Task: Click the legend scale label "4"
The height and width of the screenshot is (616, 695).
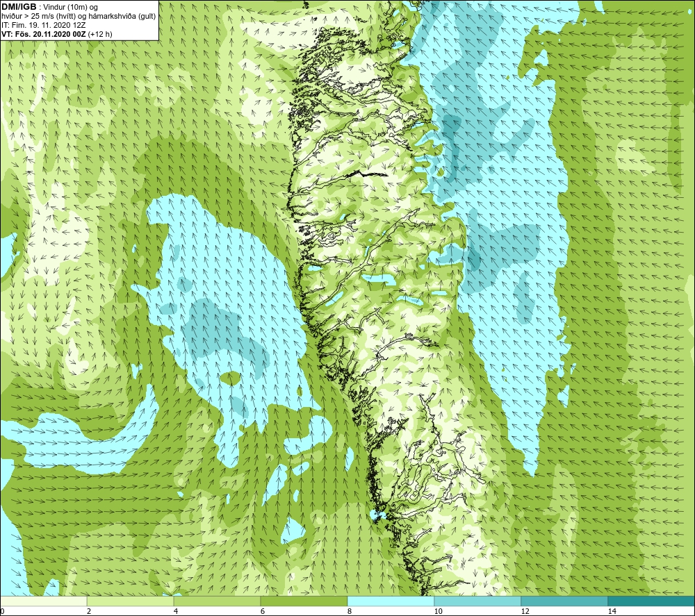Action: pyautogui.click(x=176, y=612)
